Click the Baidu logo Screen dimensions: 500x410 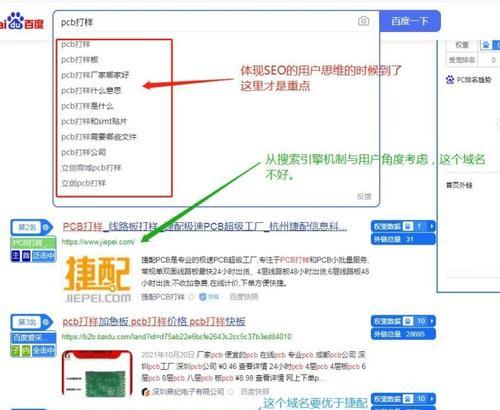[x=22, y=22]
